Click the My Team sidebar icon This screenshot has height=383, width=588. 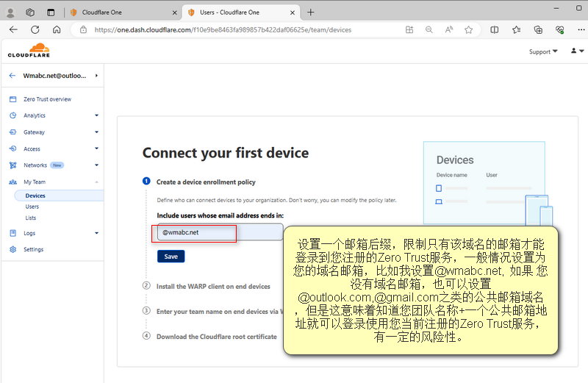(x=12, y=182)
